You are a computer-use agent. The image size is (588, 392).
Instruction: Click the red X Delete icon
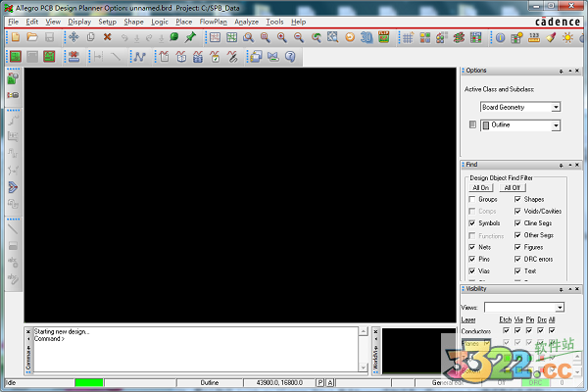(x=107, y=37)
